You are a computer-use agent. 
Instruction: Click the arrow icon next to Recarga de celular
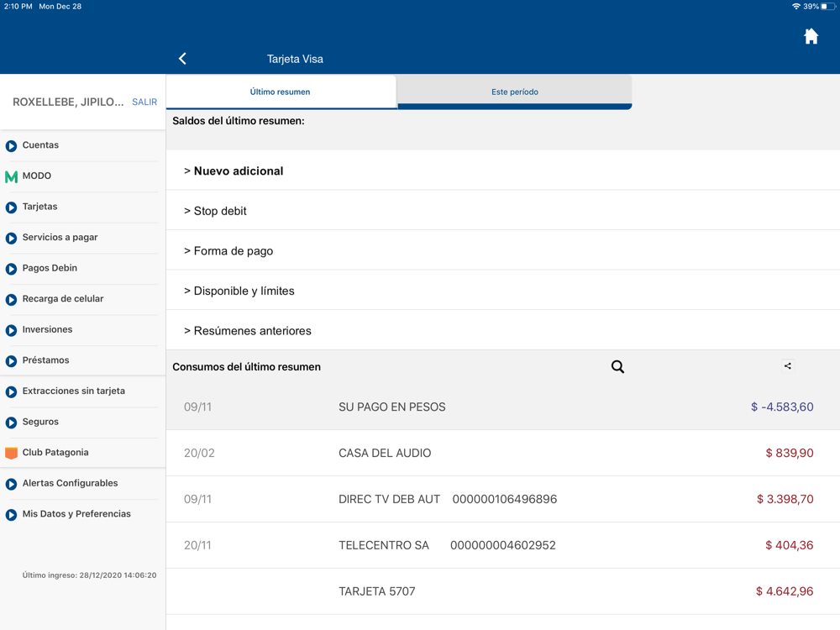point(11,300)
